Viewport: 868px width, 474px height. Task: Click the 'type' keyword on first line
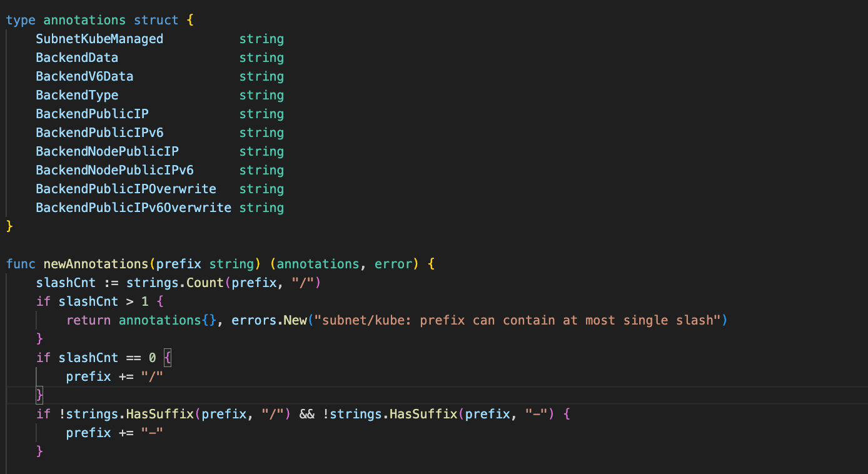pos(21,20)
